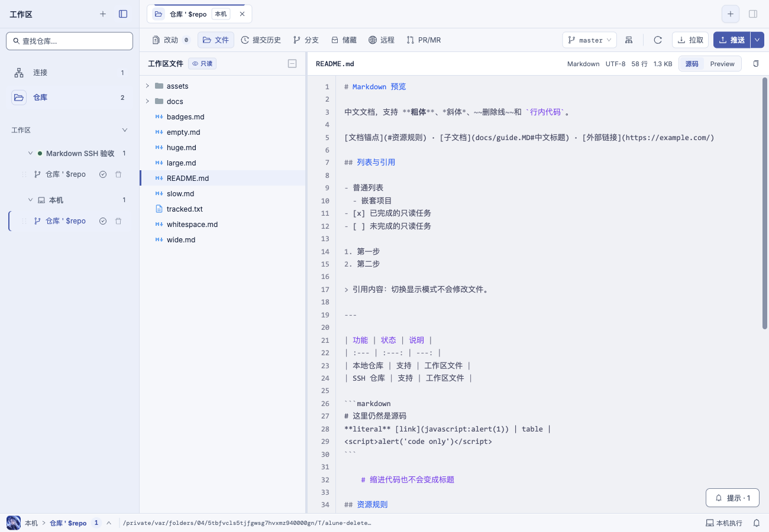This screenshot has width=769, height=532.
Task: Open the PR/MR tab
Action: [x=424, y=40]
